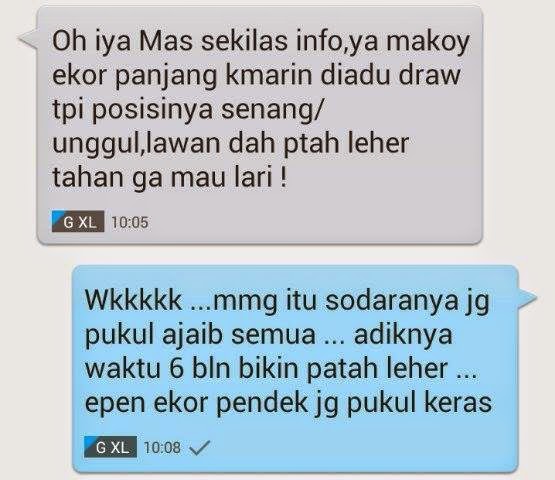
Task: Tap the G XL SIM badge on received message
Action: 78,222
